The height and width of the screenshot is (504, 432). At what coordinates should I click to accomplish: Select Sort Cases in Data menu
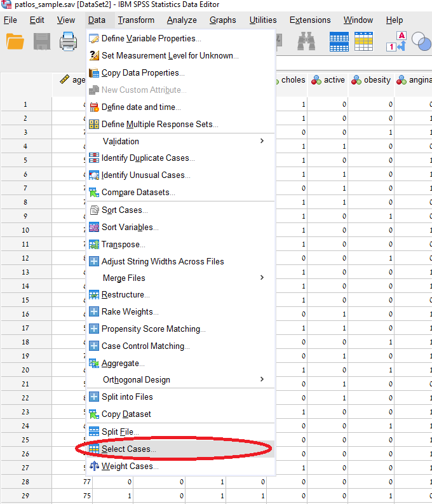(x=125, y=210)
